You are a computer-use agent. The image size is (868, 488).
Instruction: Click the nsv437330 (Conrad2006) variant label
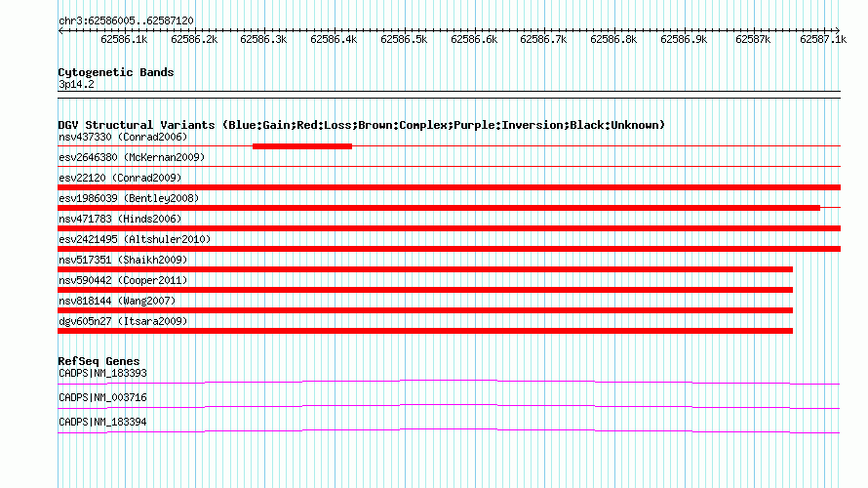point(123,137)
